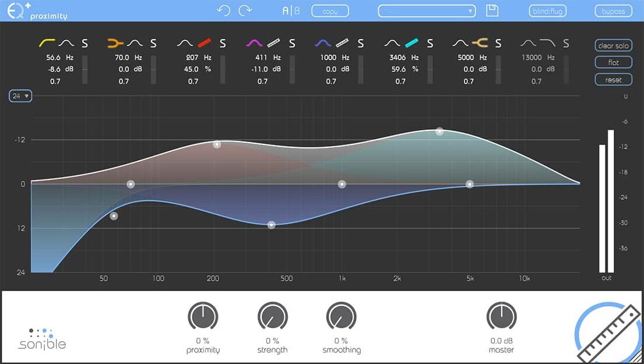The image size is (644, 364).
Task: Solo the 411 Hz band
Action: pos(292,43)
